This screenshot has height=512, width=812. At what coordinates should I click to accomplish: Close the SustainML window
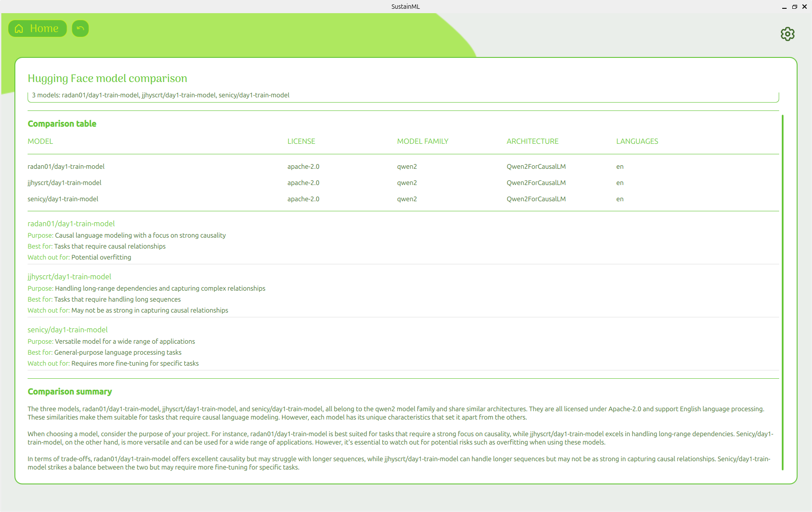pyautogui.click(x=805, y=7)
